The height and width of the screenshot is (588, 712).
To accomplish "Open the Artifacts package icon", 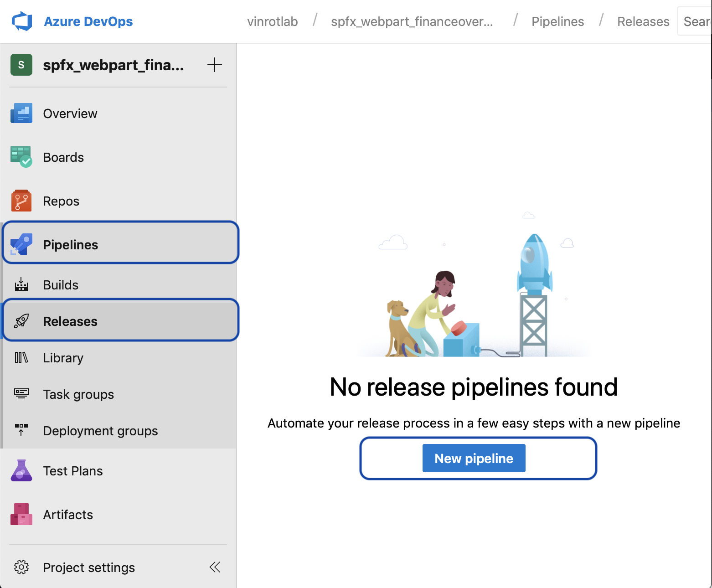I will coord(21,515).
